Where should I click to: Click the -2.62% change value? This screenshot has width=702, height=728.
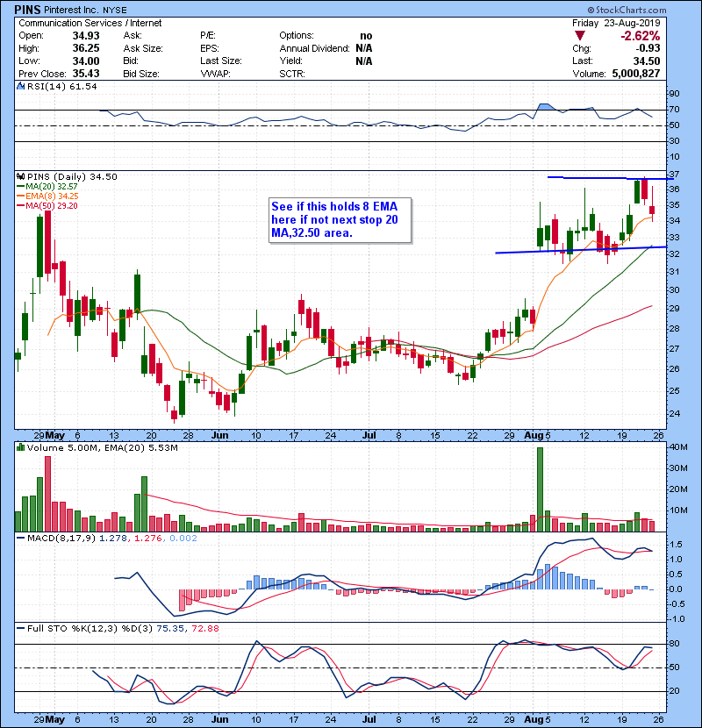click(640, 36)
